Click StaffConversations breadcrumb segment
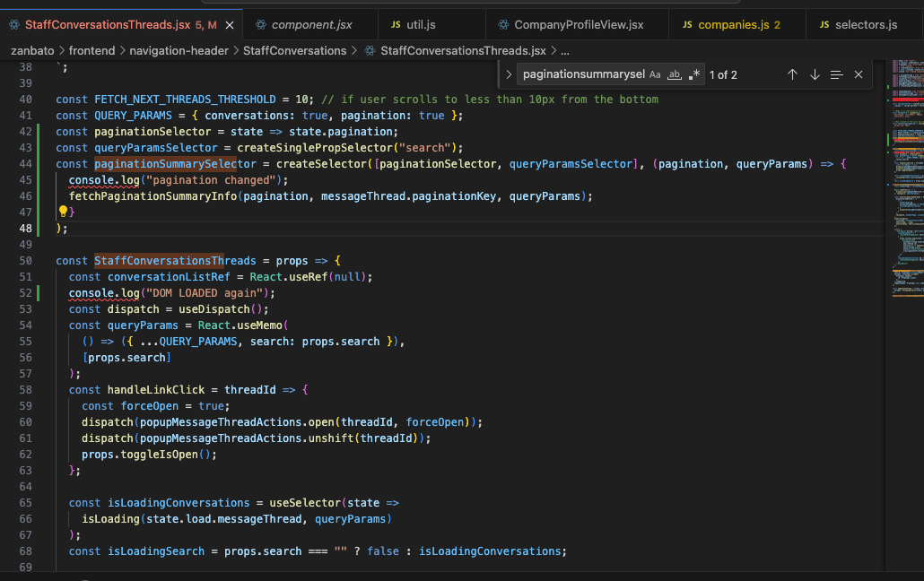The image size is (924, 581). (294, 51)
